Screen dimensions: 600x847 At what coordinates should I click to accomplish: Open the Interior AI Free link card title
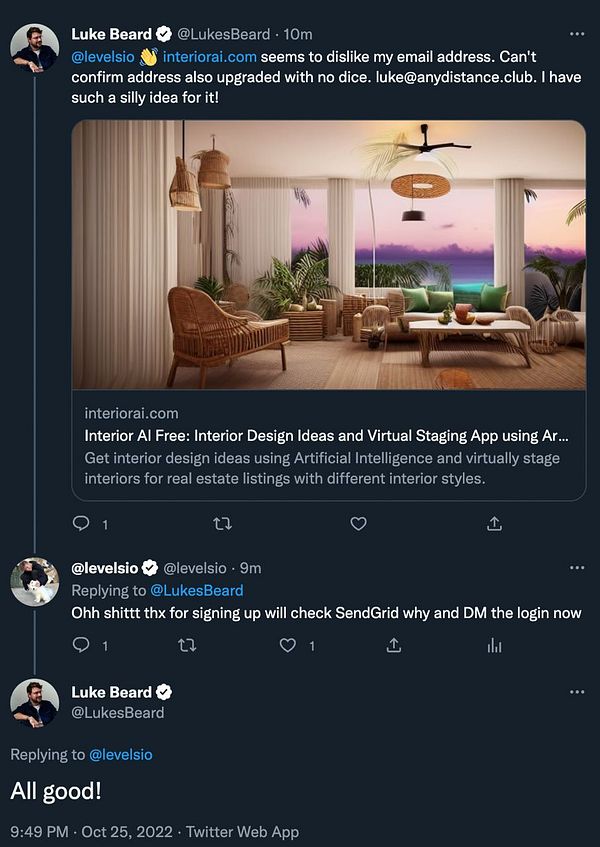327,436
